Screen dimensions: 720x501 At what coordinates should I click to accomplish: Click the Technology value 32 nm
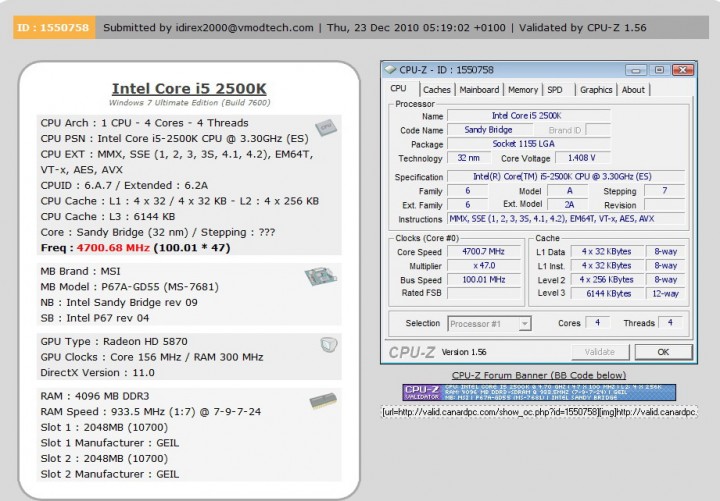[469, 158]
